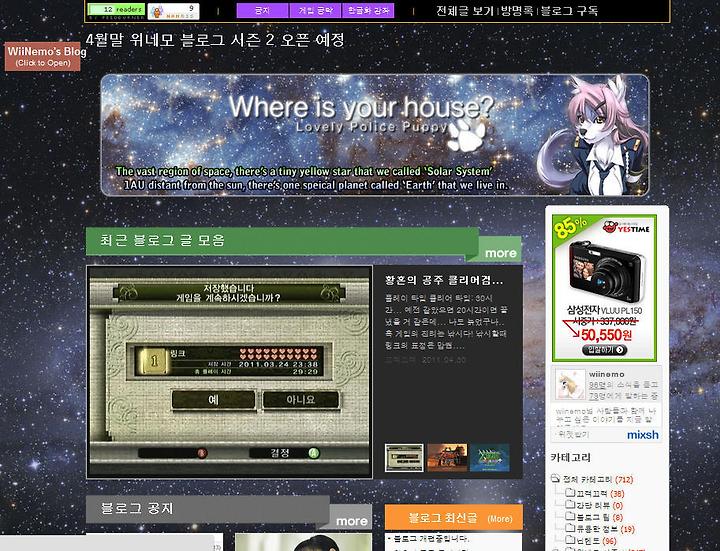This screenshot has height=551, width=720.
Task: Click the 예 button in the game screenshot
Action: (x=214, y=399)
